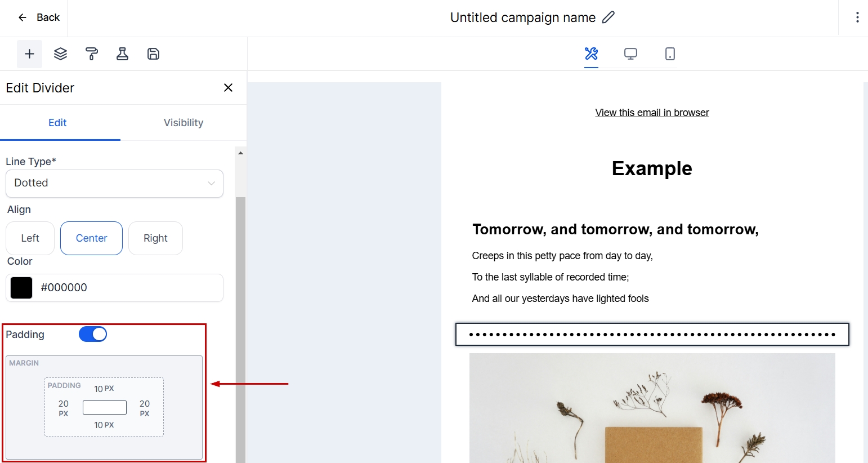Switch to desktop preview icon
The height and width of the screenshot is (463, 868).
point(630,54)
